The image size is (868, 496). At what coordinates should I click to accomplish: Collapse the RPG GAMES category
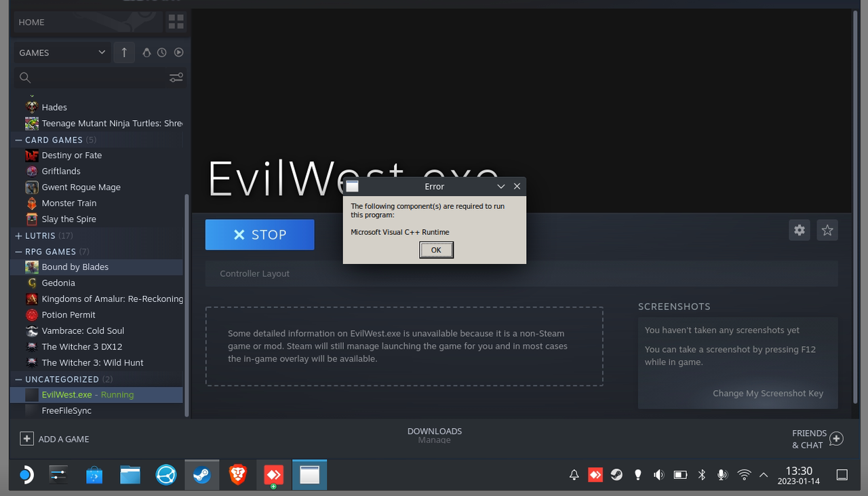[18, 252]
